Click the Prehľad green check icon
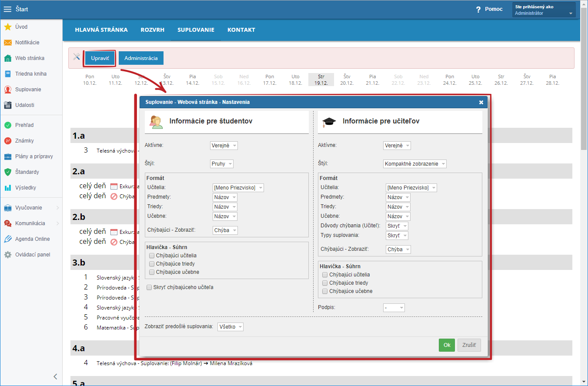Screen dimensions: 588x386 pos(8,125)
